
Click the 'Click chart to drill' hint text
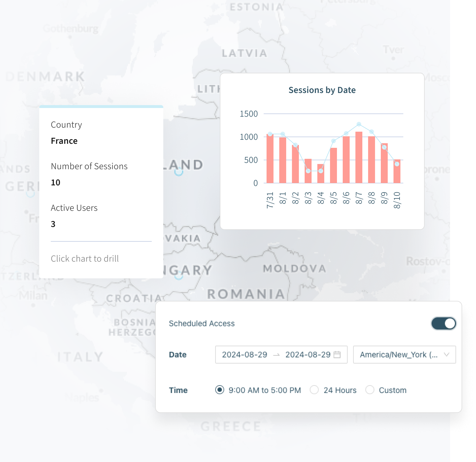pyautogui.click(x=85, y=259)
